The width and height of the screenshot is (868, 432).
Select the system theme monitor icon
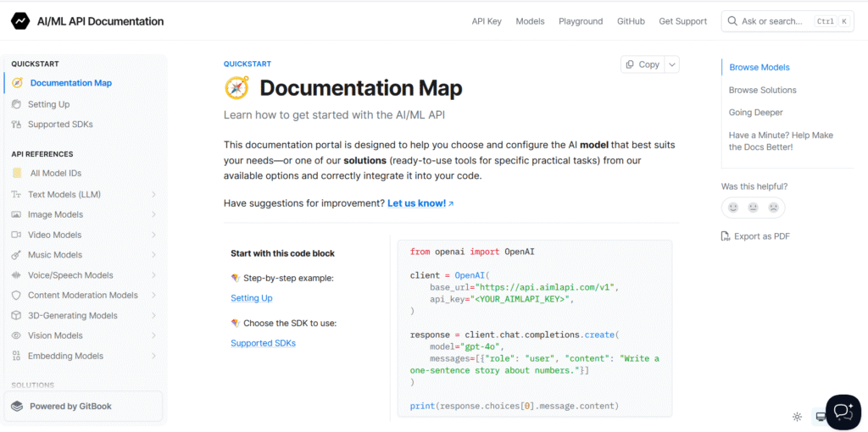coord(821,417)
